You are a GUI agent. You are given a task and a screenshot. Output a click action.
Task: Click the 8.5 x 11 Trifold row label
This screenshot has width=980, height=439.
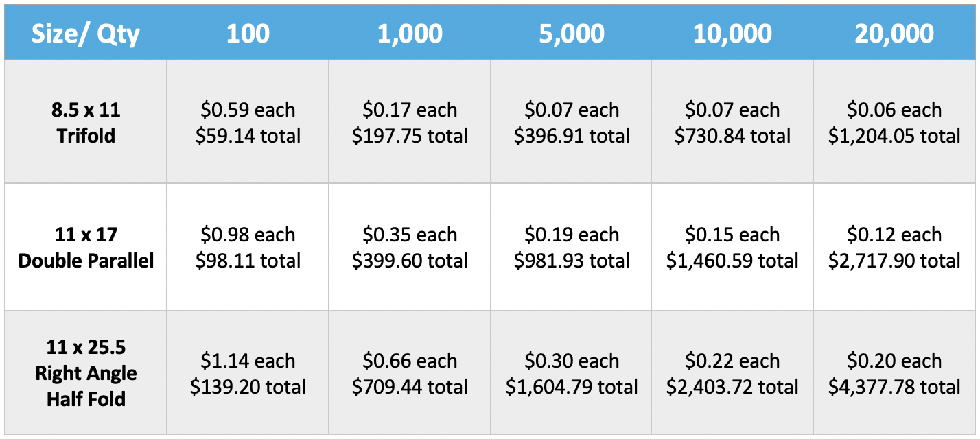(86, 122)
